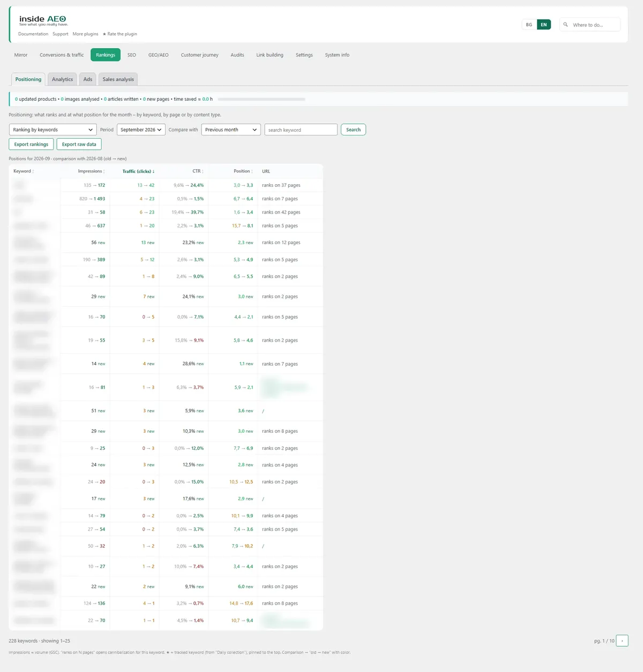This screenshot has width=643, height=672.
Task: Open the Previous month compare dropdown
Action: tap(231, 130)
